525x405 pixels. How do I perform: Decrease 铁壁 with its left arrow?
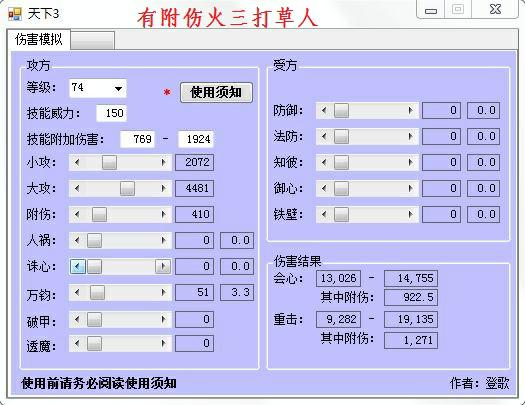pos(324,215)
